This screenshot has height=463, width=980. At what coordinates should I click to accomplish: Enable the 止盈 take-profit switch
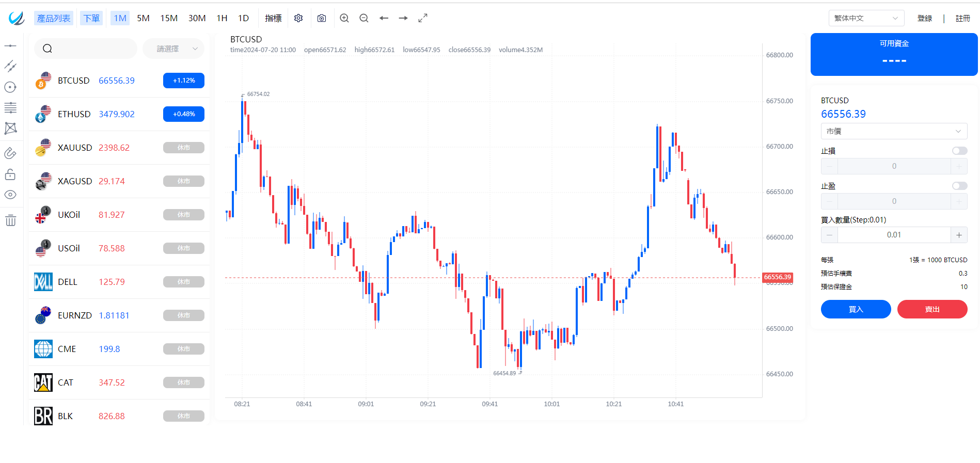click(x=959, y=186)
